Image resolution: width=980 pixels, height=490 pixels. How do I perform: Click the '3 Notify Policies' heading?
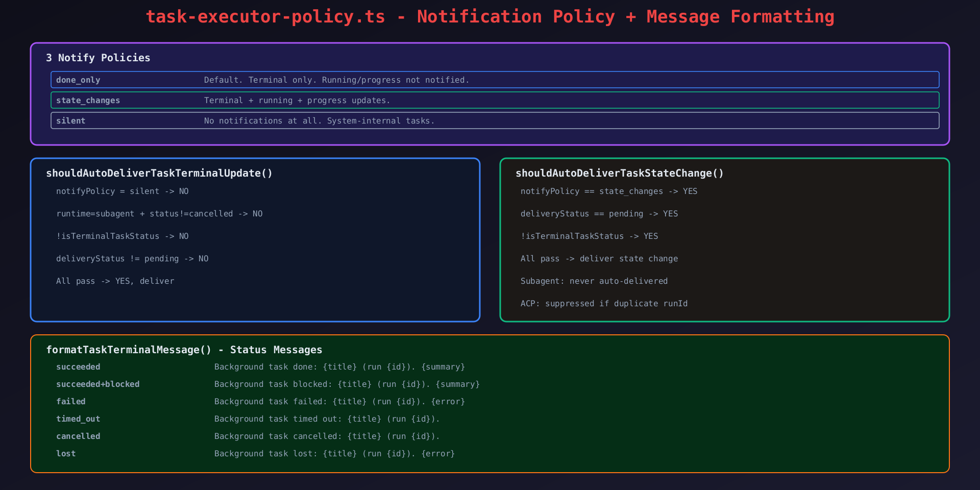click(x=98, y=58)
